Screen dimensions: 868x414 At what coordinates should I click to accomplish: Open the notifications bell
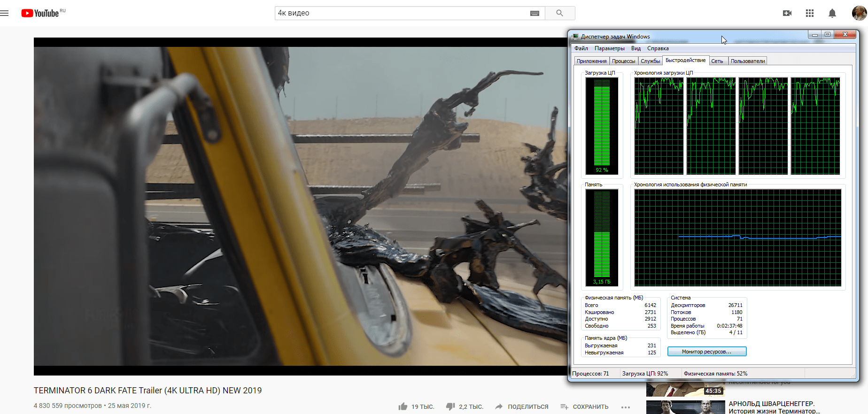point(832,13)
